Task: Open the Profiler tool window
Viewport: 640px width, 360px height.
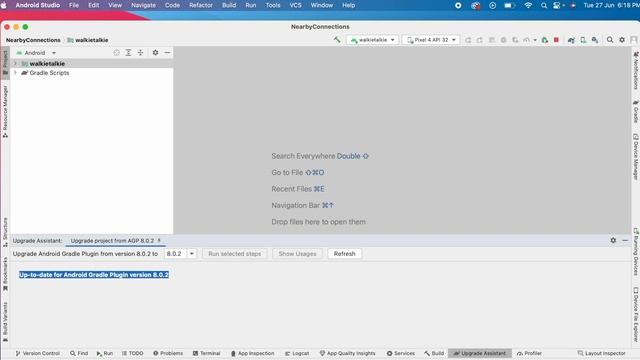Action: click(529, 353)
